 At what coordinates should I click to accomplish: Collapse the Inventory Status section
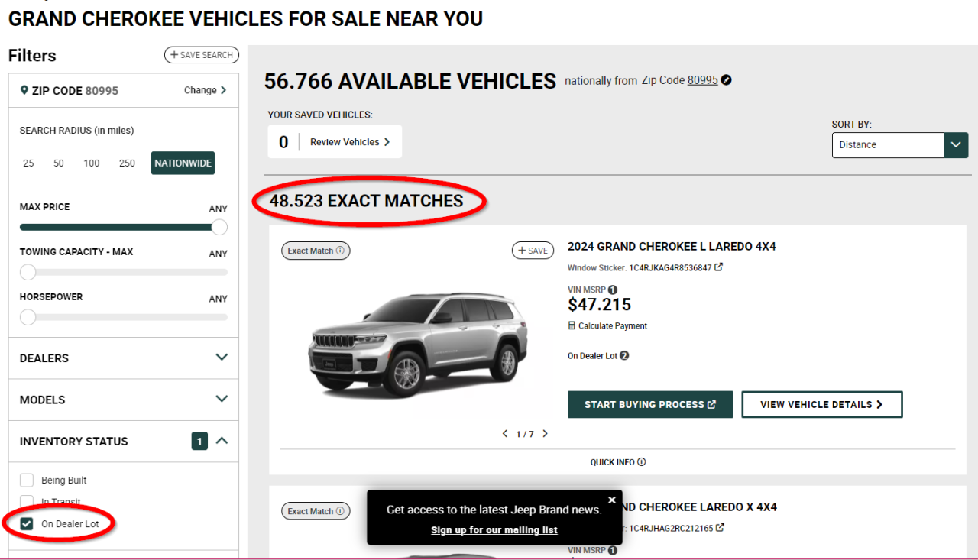coord(222,441)
